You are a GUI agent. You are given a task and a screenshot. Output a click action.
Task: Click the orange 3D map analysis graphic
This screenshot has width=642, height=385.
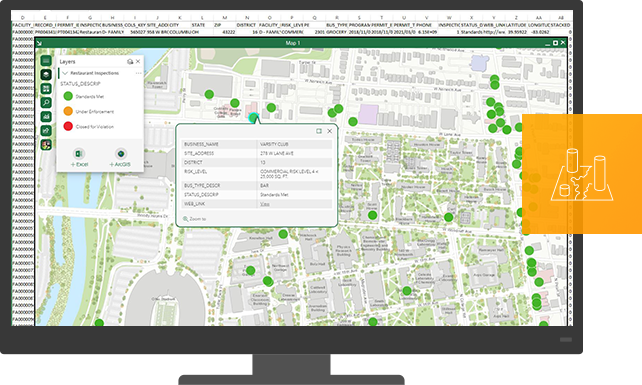click(582, 174)
